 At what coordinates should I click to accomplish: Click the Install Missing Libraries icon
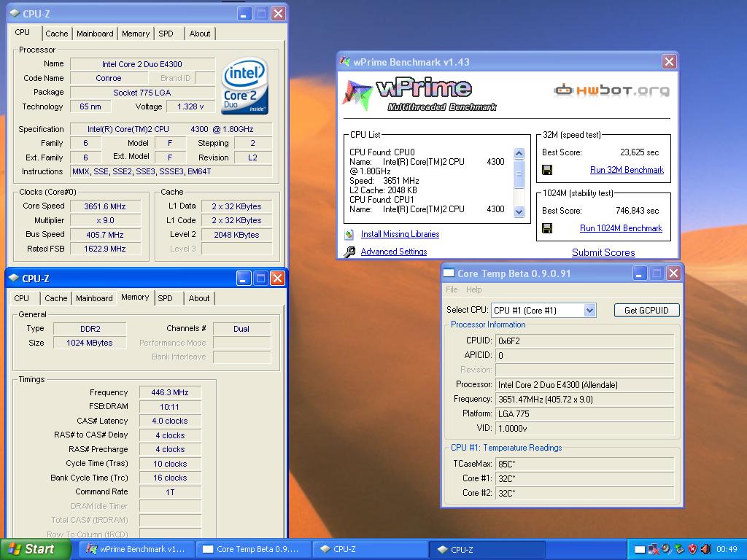tap(349, 234)
